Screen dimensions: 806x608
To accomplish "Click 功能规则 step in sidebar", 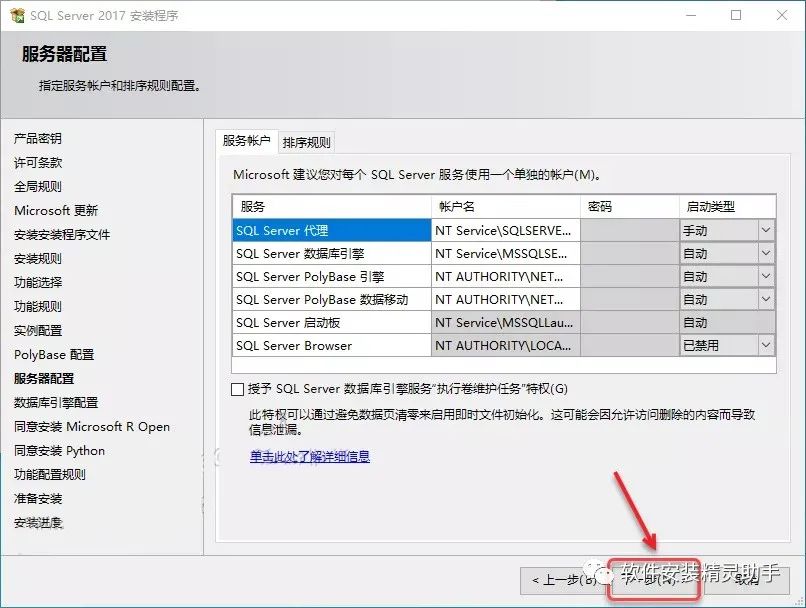I will pos(38,306).
